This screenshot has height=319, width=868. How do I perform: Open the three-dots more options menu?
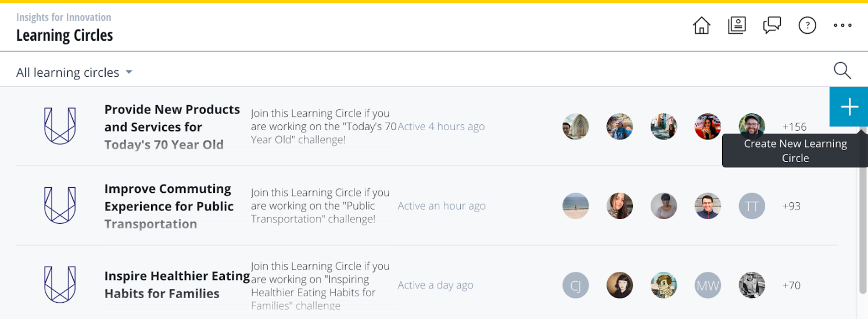842,26
